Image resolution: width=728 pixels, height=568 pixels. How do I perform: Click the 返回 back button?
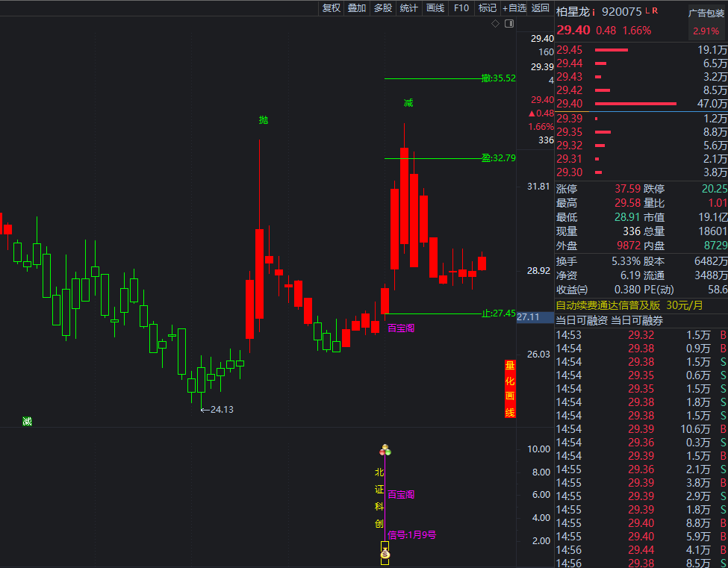(x=541, y=8)
